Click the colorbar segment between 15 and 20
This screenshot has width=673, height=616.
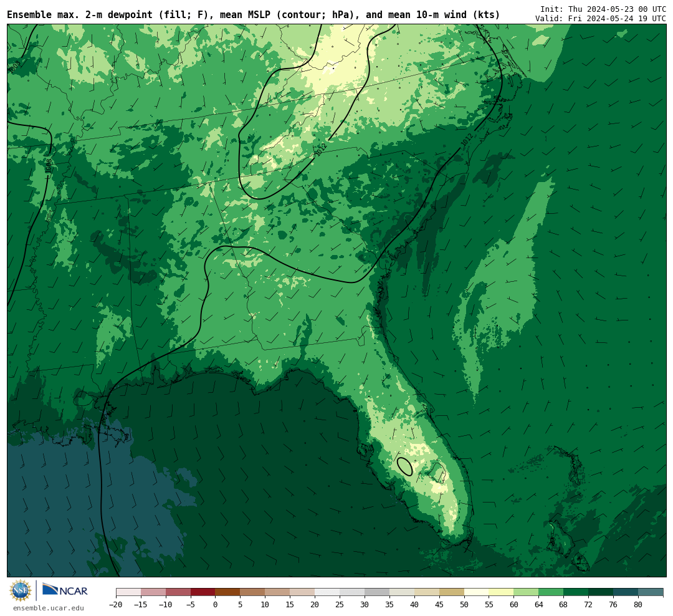303,592
